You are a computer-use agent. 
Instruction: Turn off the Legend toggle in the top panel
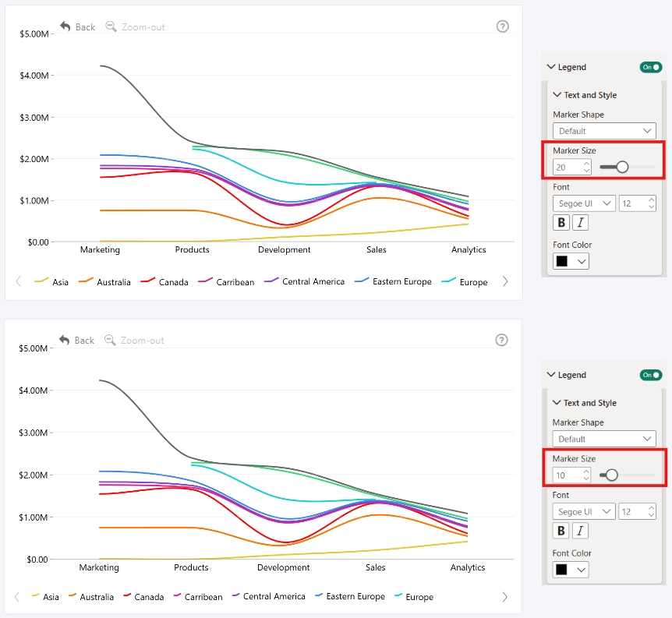(x=651, y=67)
